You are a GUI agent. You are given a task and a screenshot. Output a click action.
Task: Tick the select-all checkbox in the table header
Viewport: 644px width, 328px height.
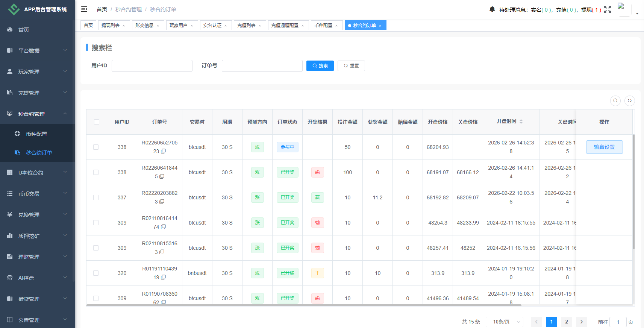pyautogui.click(x=97, y=122)
